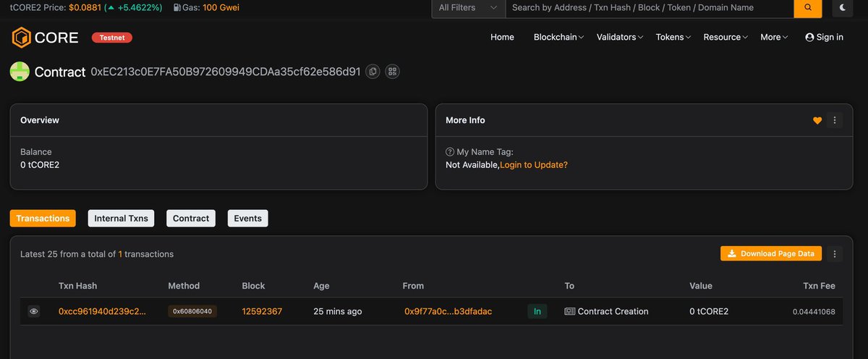Click the search input field

[649, 8]
